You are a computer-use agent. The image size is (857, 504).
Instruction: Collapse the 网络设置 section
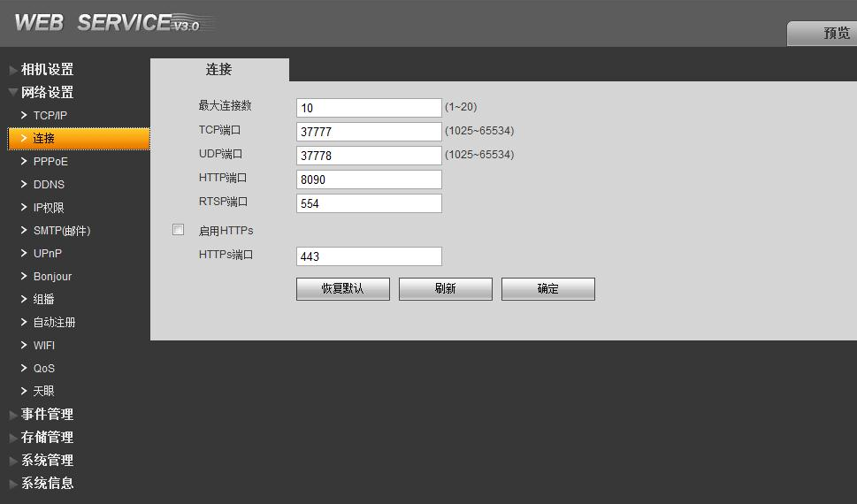(x=47, y=93)
